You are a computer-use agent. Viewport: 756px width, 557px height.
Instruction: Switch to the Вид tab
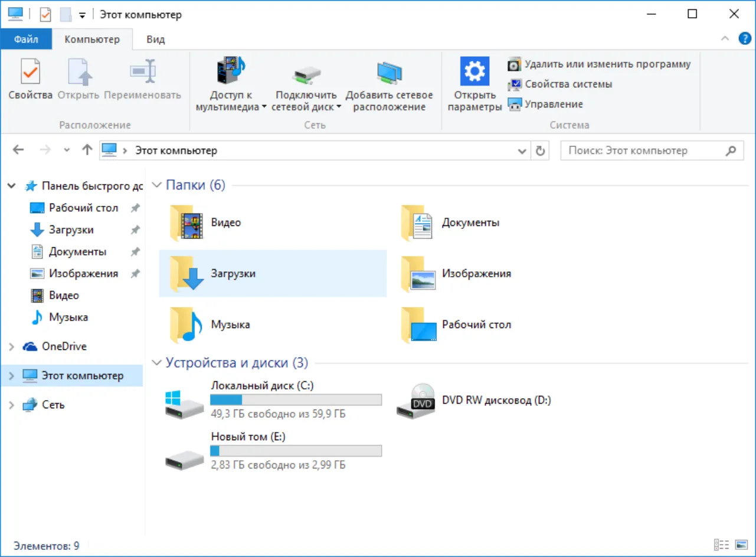[x=156, y=40]
